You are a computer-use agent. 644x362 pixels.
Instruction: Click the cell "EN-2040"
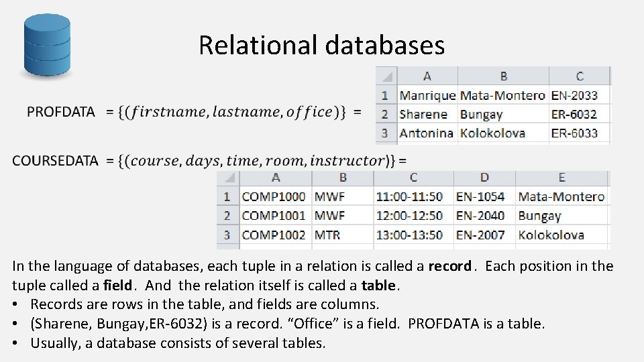pyautogui.click(x=484, y=215)
